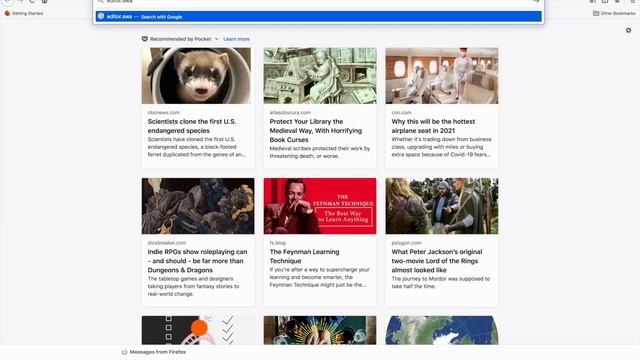Click the nbcnews.com source label

coord(164,112)
